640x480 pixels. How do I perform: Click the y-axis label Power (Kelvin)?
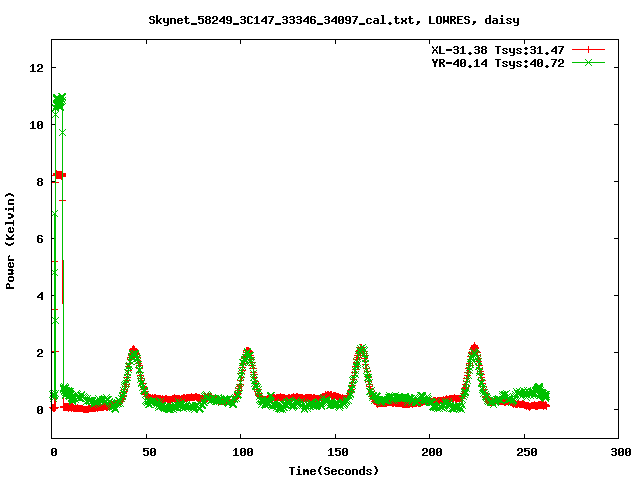coord(10,241)
